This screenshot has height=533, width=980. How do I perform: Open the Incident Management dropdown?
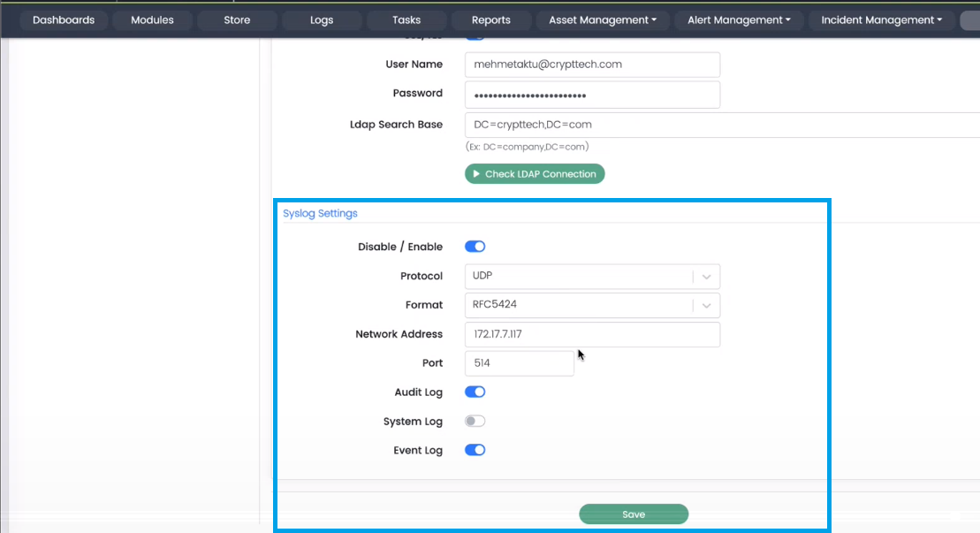[x=881, y=19]
